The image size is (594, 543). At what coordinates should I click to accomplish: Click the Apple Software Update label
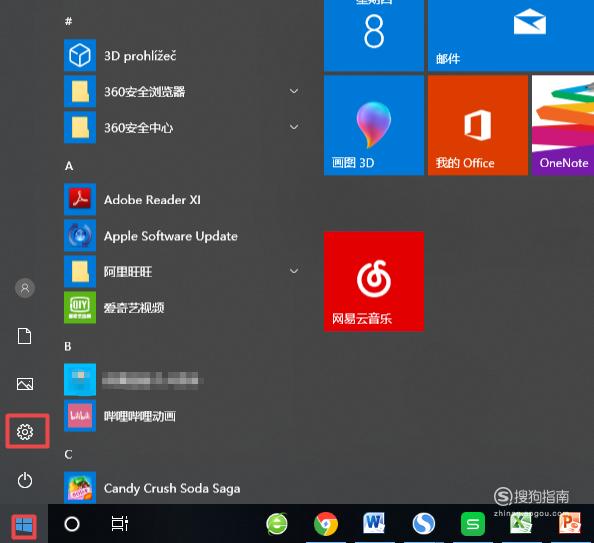coord(171,236)
